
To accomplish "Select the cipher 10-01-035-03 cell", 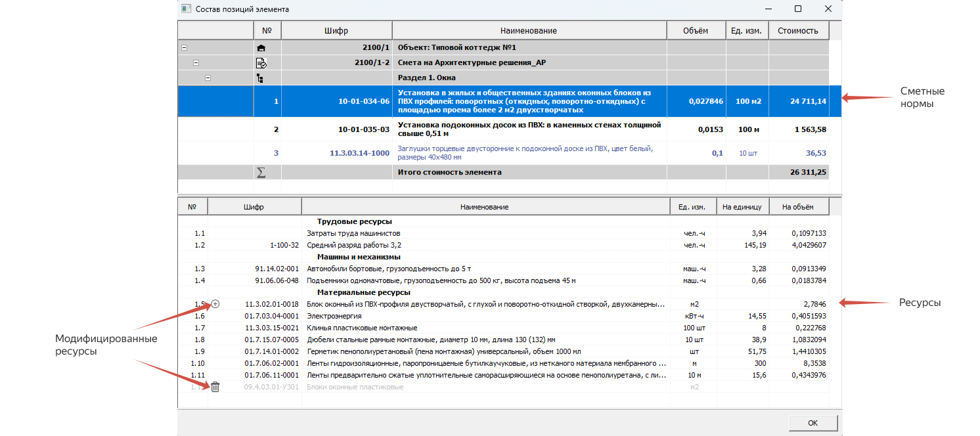I will pyautogui.click(x=336, y=129).
